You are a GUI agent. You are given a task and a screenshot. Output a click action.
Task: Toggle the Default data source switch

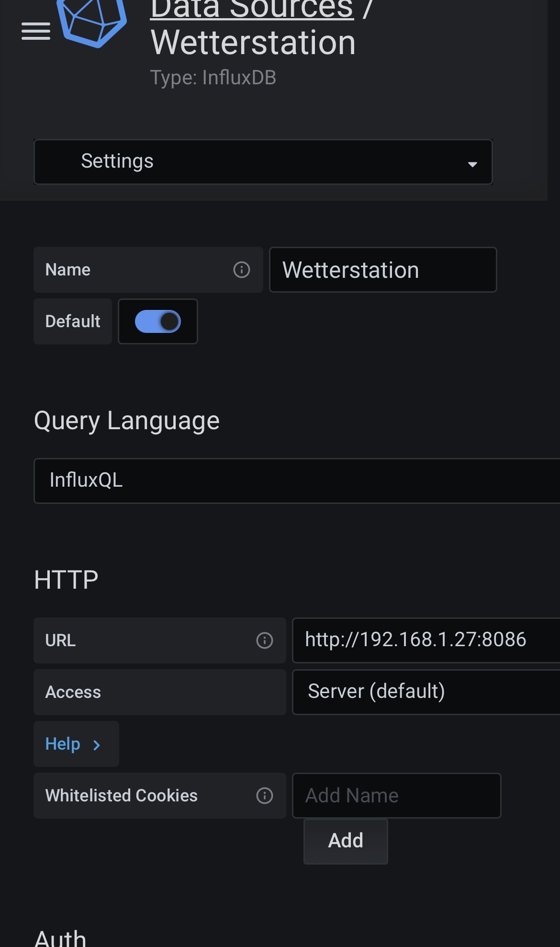[158, 321]
